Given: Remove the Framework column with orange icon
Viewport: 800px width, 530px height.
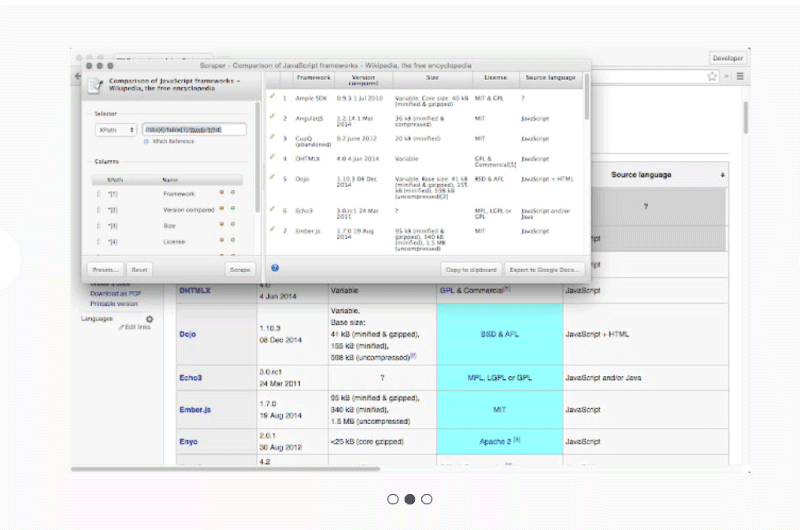Looking at the screenshot, I should (x=221, y=192).
